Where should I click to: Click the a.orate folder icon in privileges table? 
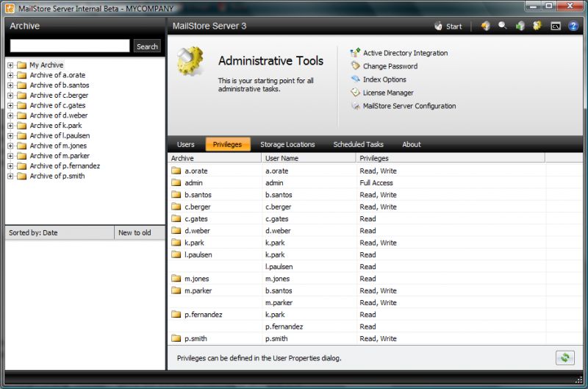[x=176, y=171]
